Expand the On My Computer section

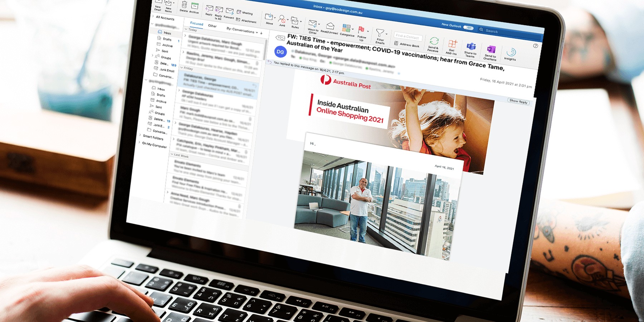tap(140, 142)
